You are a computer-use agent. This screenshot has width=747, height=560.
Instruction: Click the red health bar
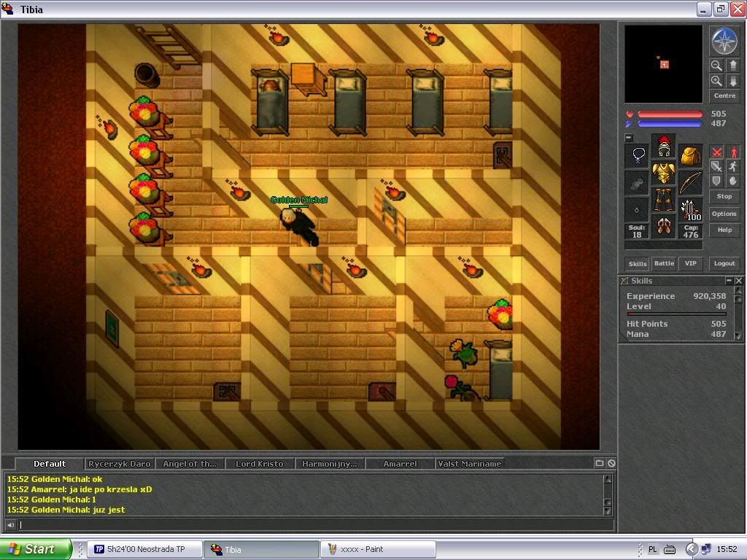(670, 114)
